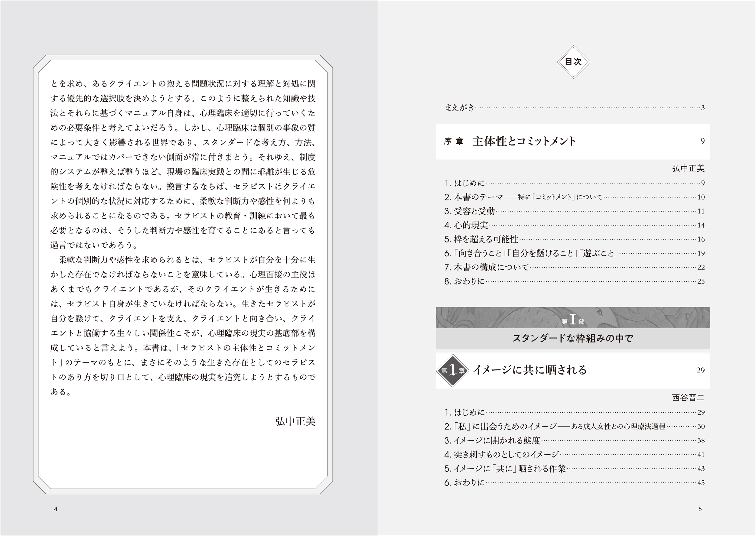Click the 1. はじめに entry on page 9
The width and height of the screenshot is (756, 536).
[x=575, y=183]
